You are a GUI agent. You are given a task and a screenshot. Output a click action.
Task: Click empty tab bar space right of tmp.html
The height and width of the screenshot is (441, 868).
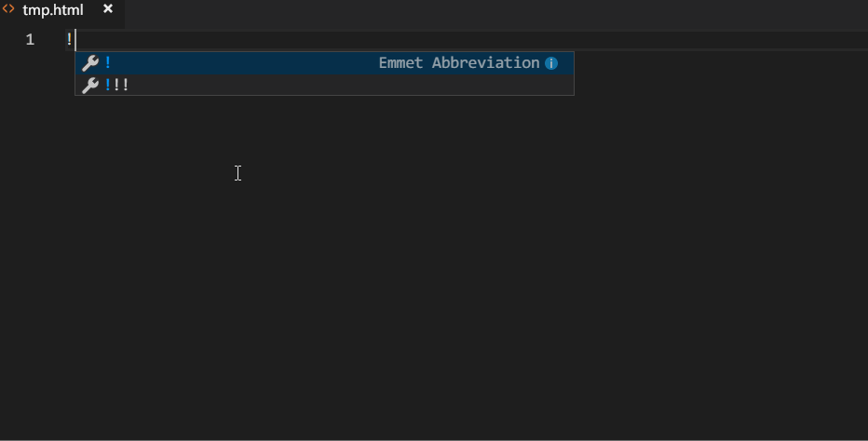pos(466,11)
